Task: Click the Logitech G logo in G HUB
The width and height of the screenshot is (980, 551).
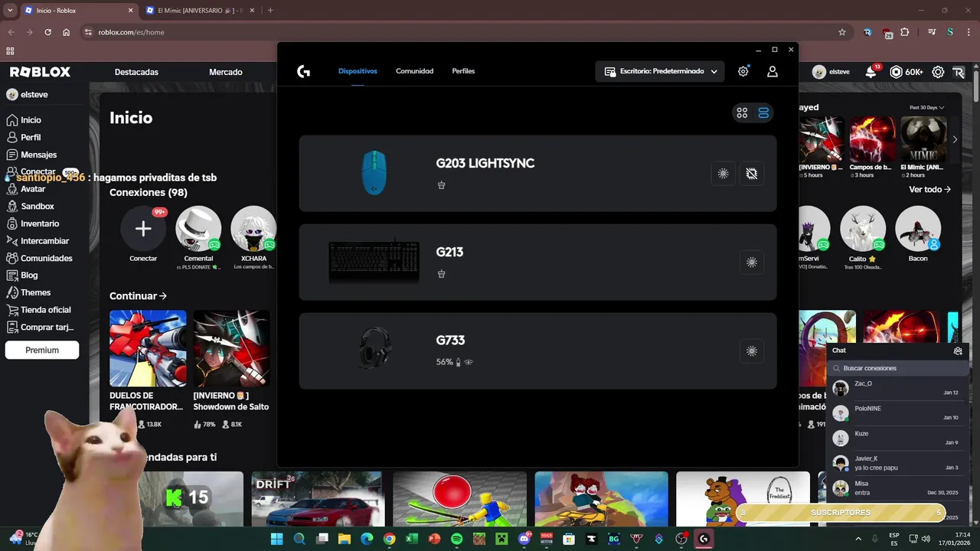Action: [x=304, y=71]
